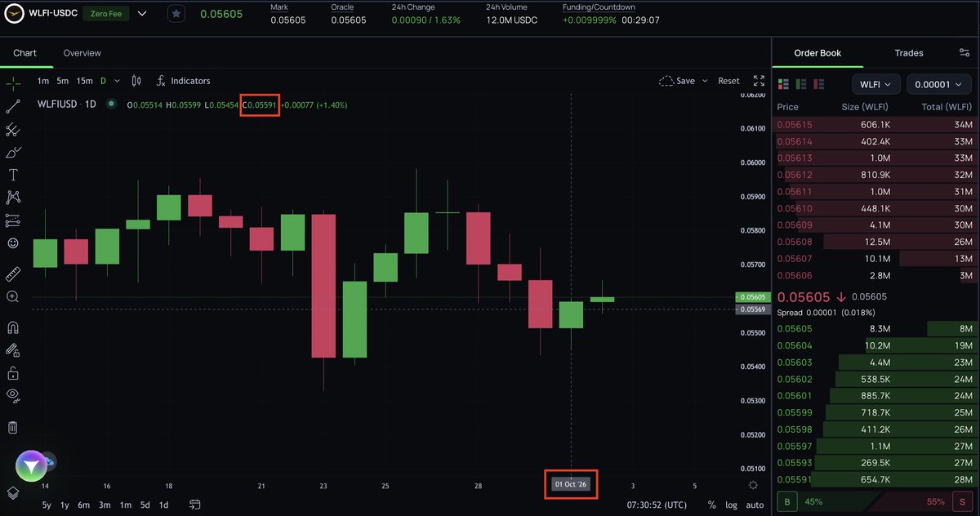Expand the WLFI-USDC market selector
This screenshot has height=516, width=980.
[143, 14]
